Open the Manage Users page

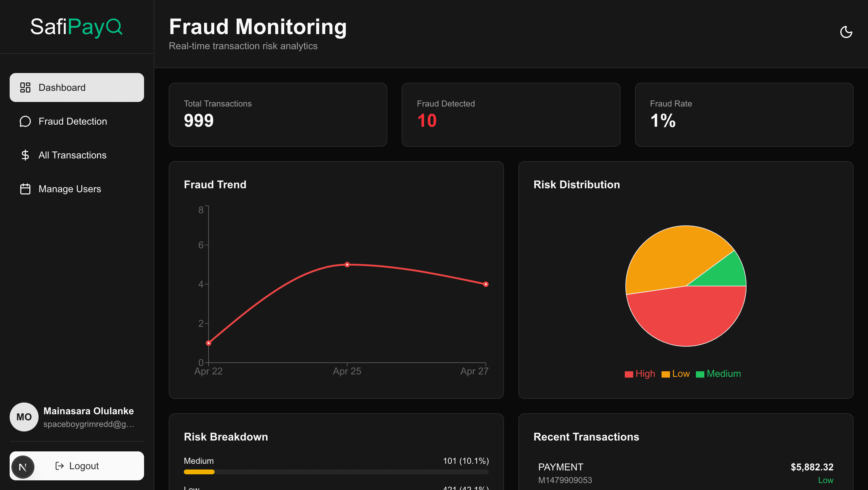pos(77,189)
